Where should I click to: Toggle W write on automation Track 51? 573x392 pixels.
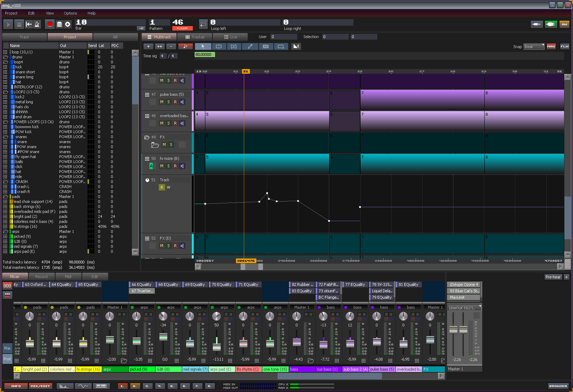(168, 187)
